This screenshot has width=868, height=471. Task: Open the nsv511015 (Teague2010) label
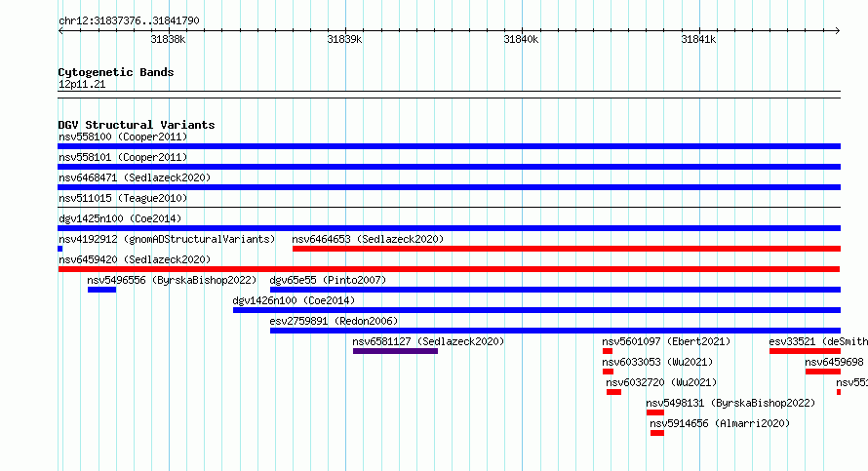[123, 198]
